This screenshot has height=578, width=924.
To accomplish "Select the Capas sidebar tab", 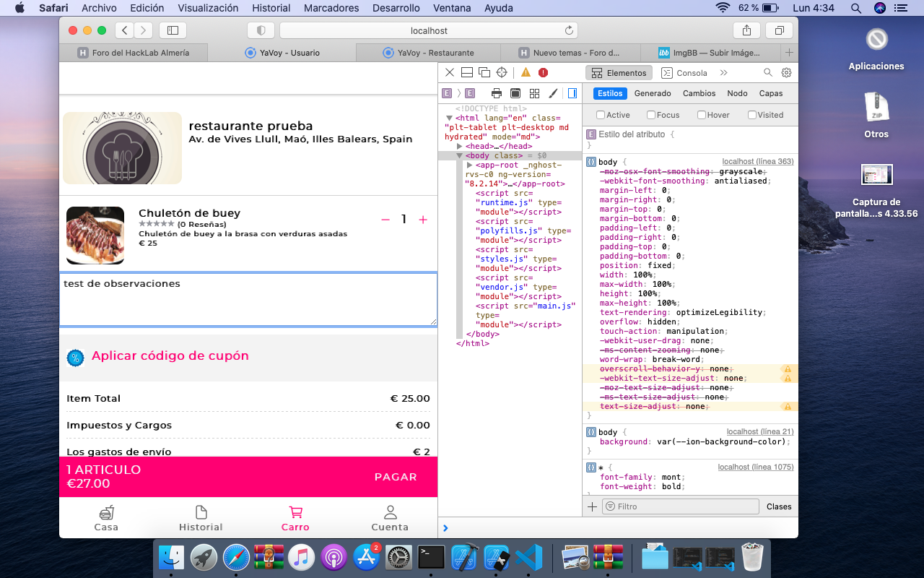I will pos(771,93).
